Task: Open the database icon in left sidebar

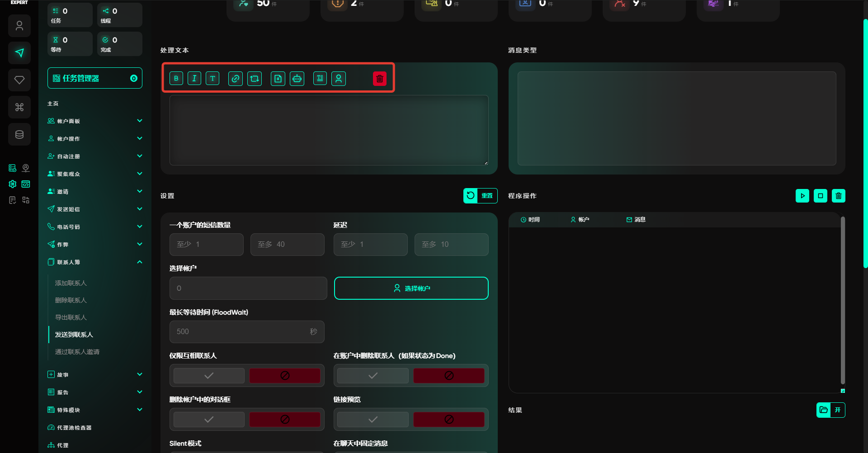Action: 19,134
